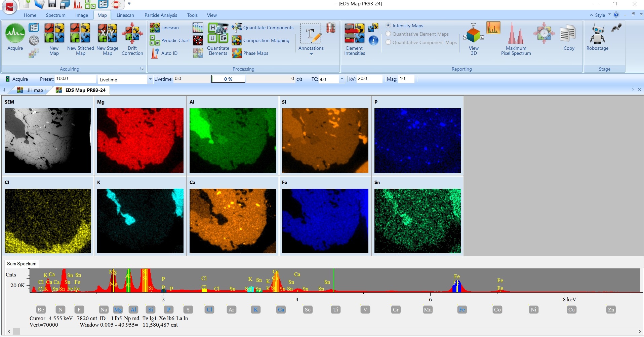
Task: Open the Particle Analysis tab
Action: 161,15
